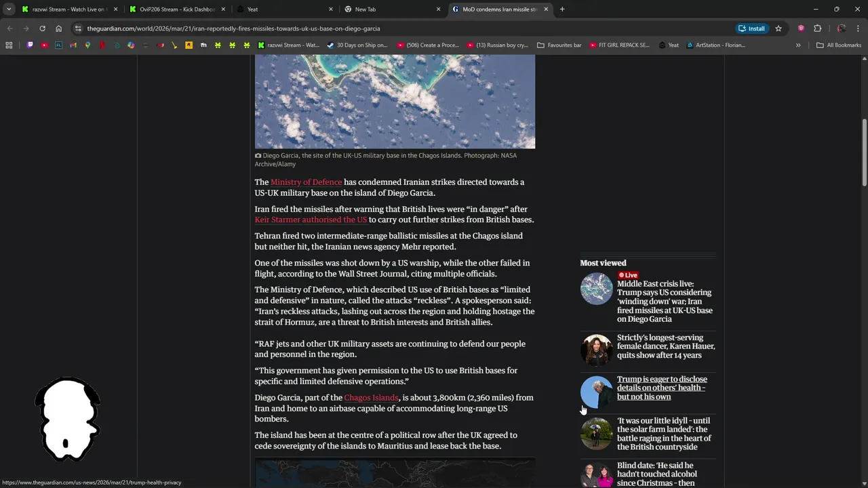This screenshot has width=868, height=488.
Task: Open FIT GIRL REPACK bookmark
Action: coord(620,45)
